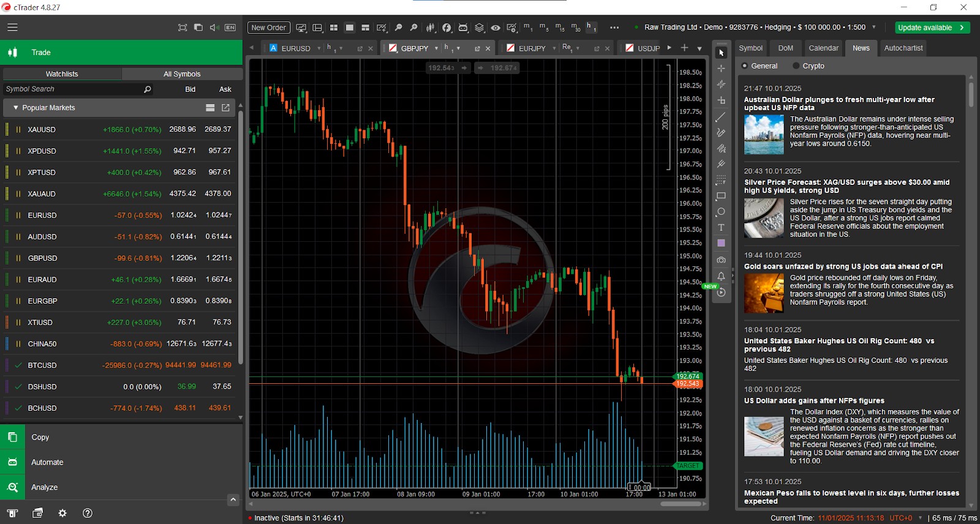This screenshot has height=524, width=980.
Task: Select m15 timeframe shortcut
Action: [560, 28]
